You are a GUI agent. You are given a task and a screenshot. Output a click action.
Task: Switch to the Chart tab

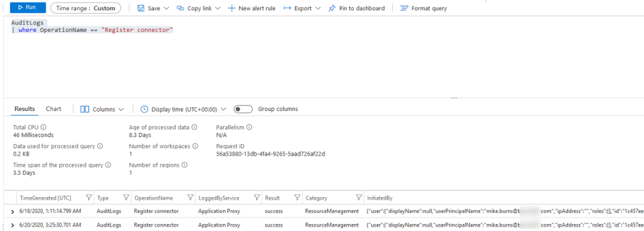54,109
